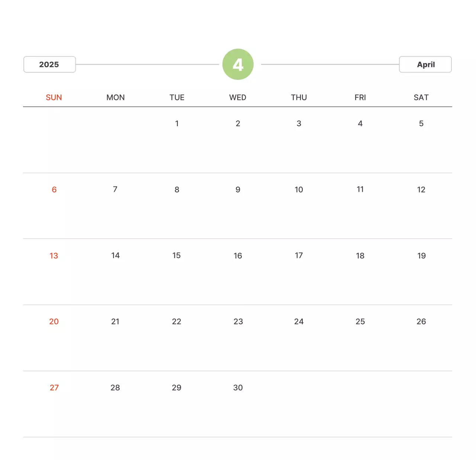This screenshot has height=460, width=476.
Task: Pick Saturday the 5th
Action: pyautogui.click(x=421, y=123)
